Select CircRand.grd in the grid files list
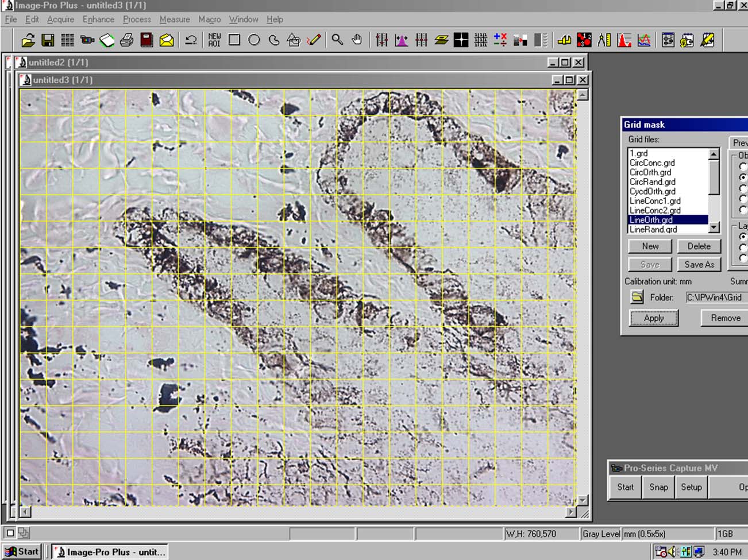The width and height of the screenshot is (748, 560). click(x=652, y=181)
